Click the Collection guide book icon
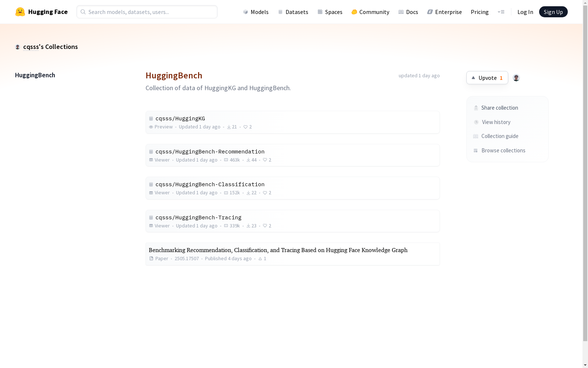This screenshot has width=588, height=368. point(476,136)
